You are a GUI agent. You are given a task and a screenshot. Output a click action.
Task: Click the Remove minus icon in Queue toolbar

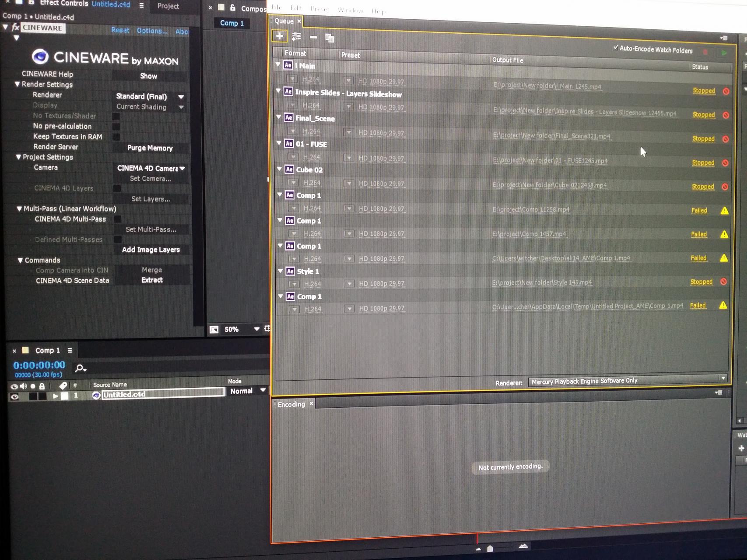pyautogui.click(x=313, y=37)
